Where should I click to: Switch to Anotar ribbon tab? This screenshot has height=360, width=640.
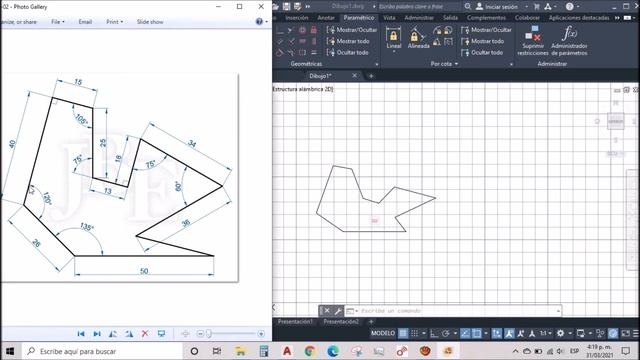tap(326, 18)
